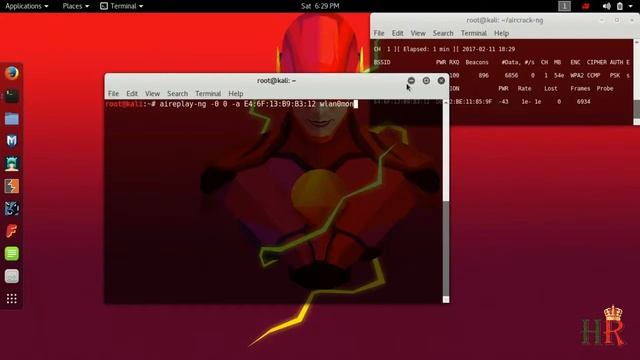Launch Firefox from the dock
This screenshot has height=360, width=640.
11,73
